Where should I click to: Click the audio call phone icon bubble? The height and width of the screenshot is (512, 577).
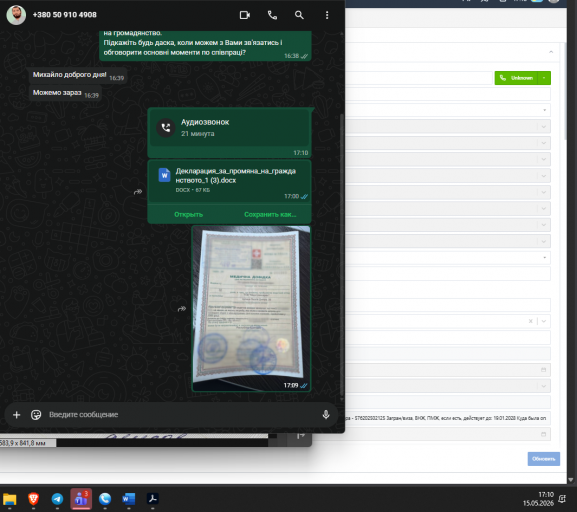pyautogui.click(x=166, y=128)
